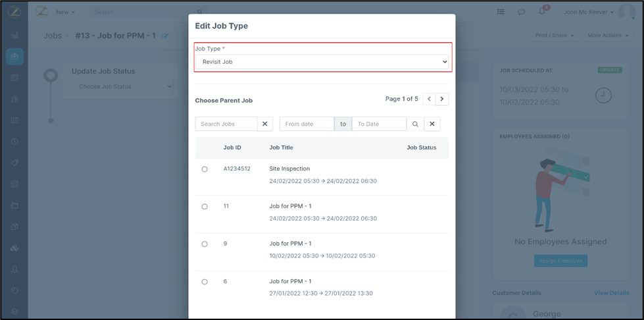Viewport: 644px width, 320px height.
Task: Choose parent job with ID 9
Action: click(205, 244)
